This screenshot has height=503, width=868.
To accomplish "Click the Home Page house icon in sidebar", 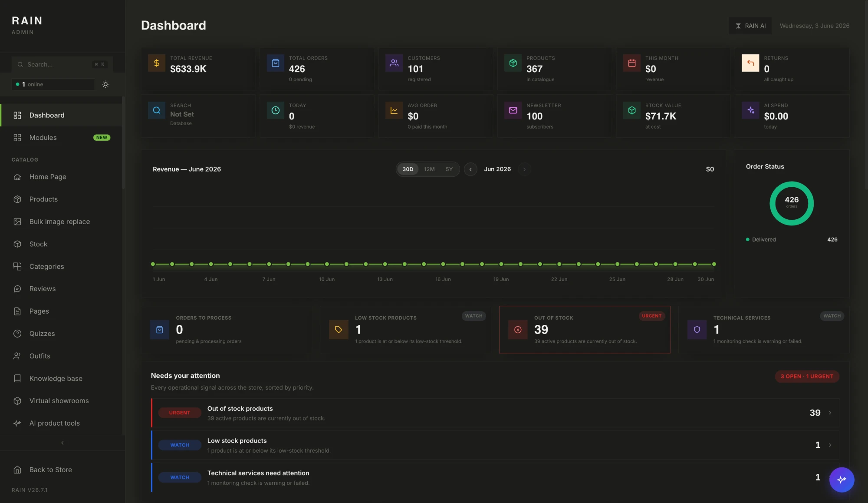I will (x=17, y=177).
